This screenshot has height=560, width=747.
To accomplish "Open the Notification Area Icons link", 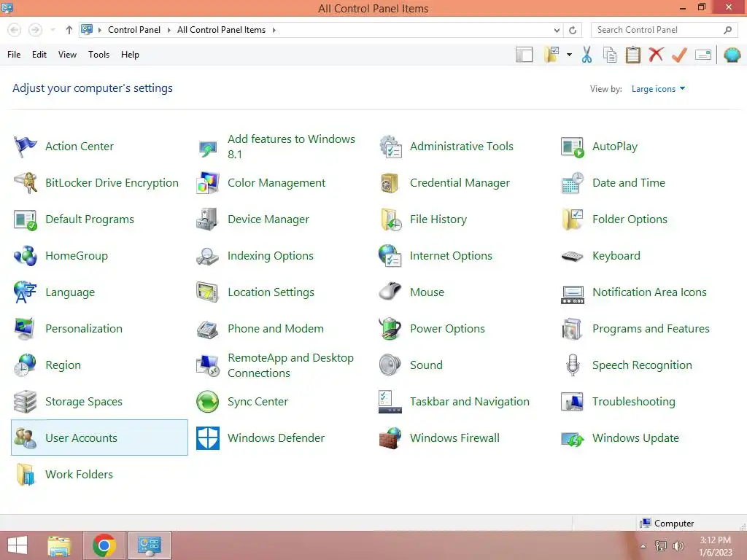I will (649, 292).
